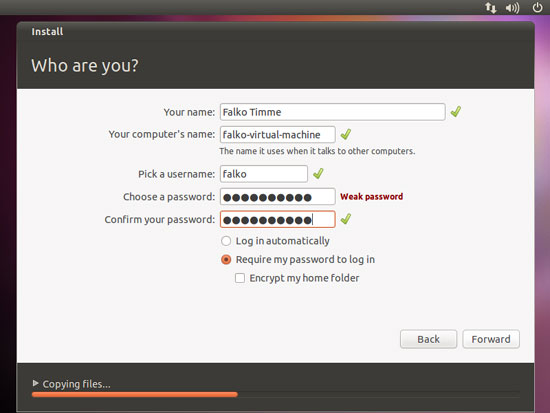Click the Weak password warning text
Screen dimensions: 550x413
click(371, 196)
